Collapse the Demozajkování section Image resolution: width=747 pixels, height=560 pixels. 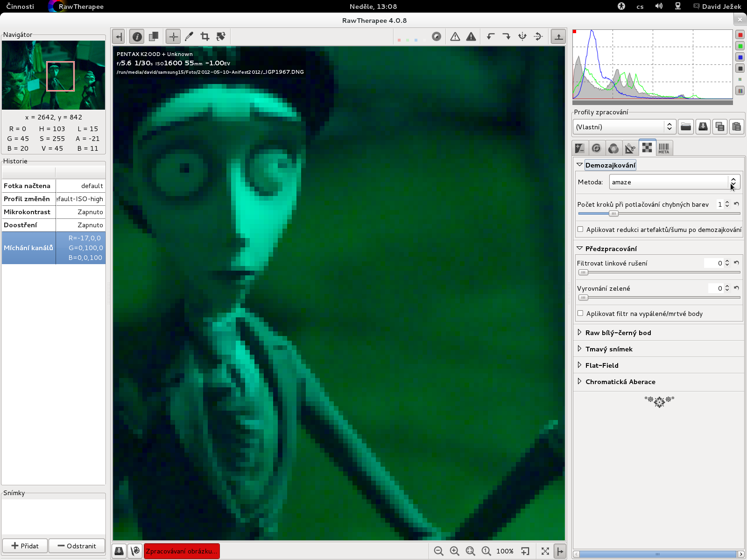pyautogui.click(x=579, y=165)
